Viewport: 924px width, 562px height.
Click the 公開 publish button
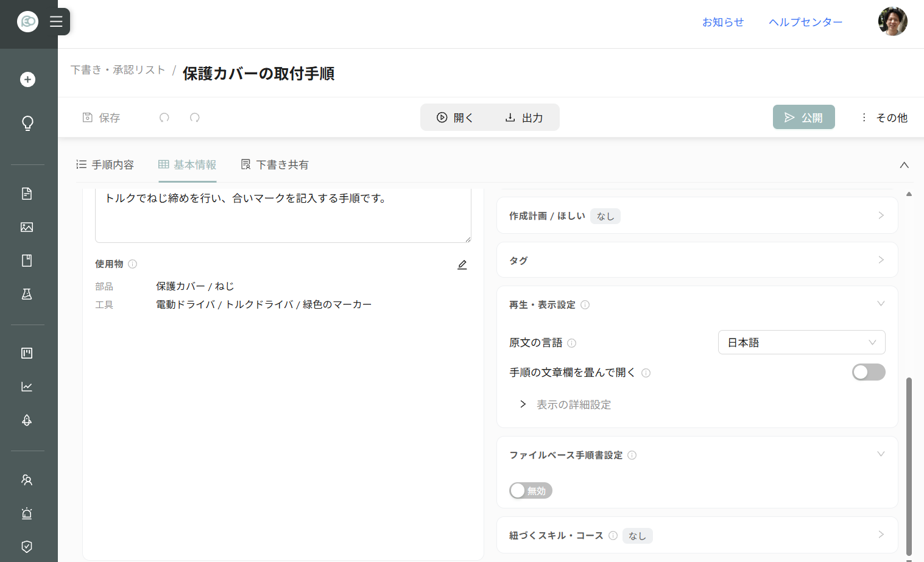tap(804, 117)
